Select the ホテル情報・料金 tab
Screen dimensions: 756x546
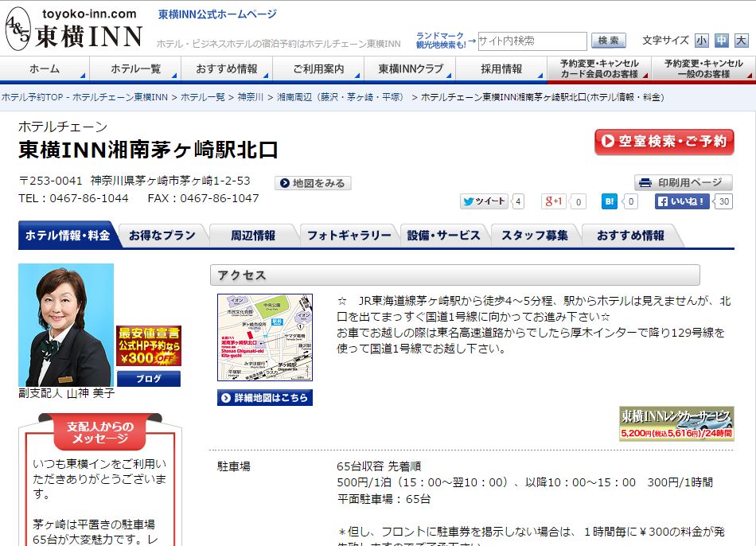point(68,236)
